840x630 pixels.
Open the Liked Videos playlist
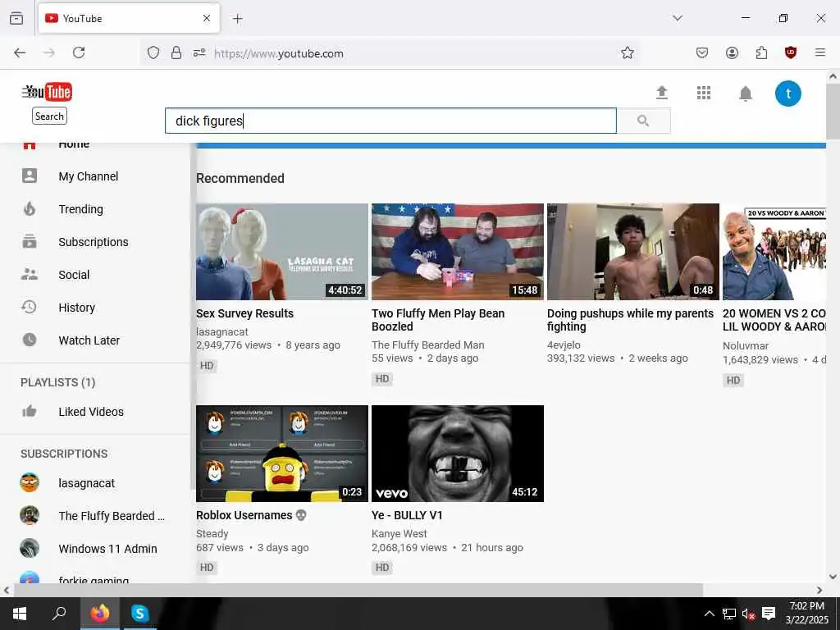[x=91, y=412]
